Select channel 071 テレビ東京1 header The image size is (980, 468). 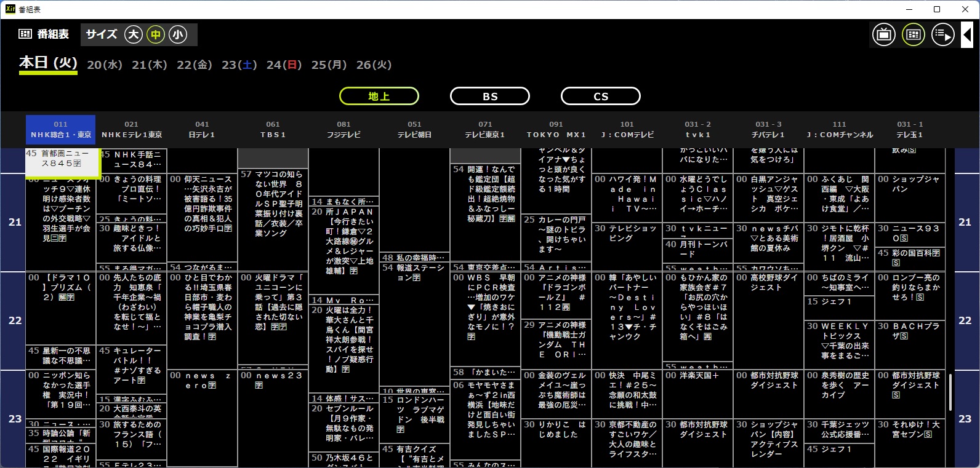click(x=486, y=130)
